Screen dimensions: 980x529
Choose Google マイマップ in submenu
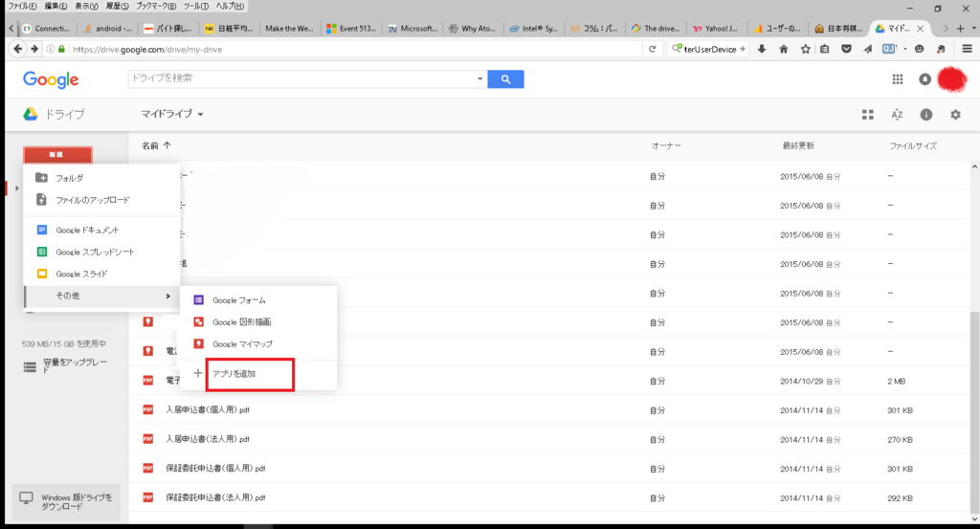[258, 344]
